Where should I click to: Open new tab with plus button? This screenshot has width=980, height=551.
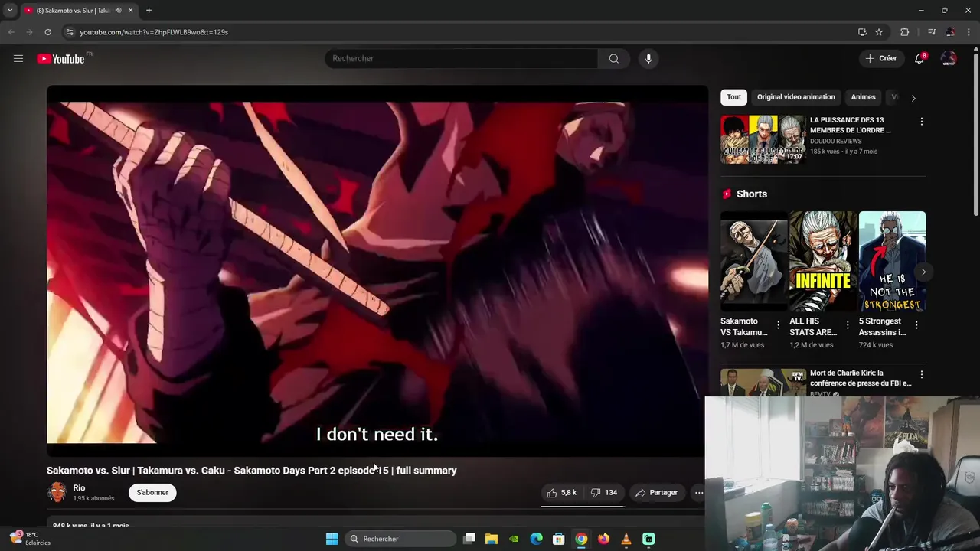tap(149, 11)
